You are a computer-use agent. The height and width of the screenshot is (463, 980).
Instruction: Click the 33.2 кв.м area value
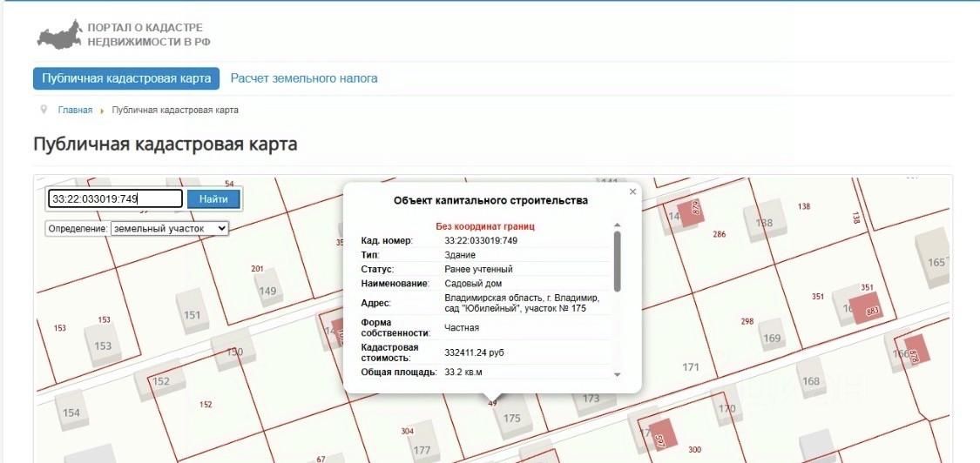pyautogui.click(x=463, y=372)
